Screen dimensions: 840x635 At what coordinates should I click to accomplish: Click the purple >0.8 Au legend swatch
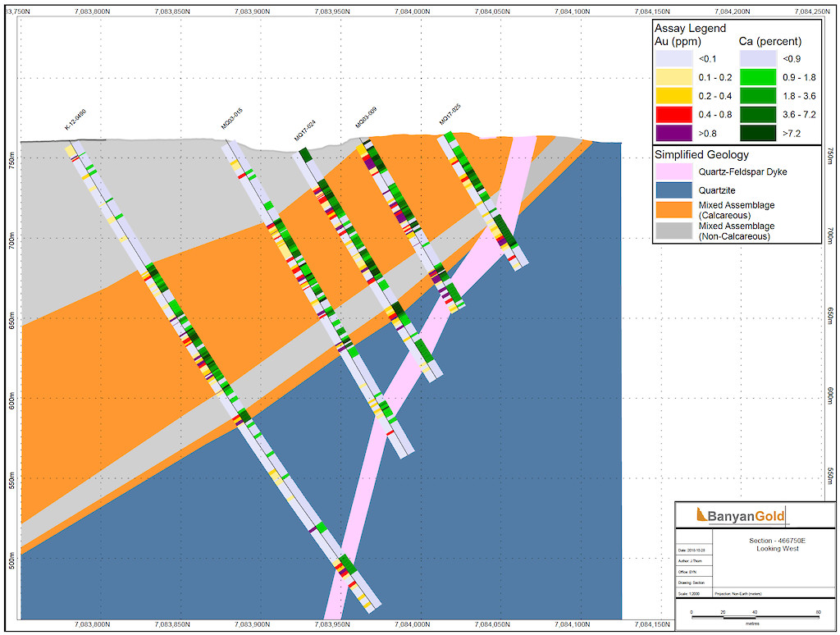pyautogui.click(x=673, y=134)
